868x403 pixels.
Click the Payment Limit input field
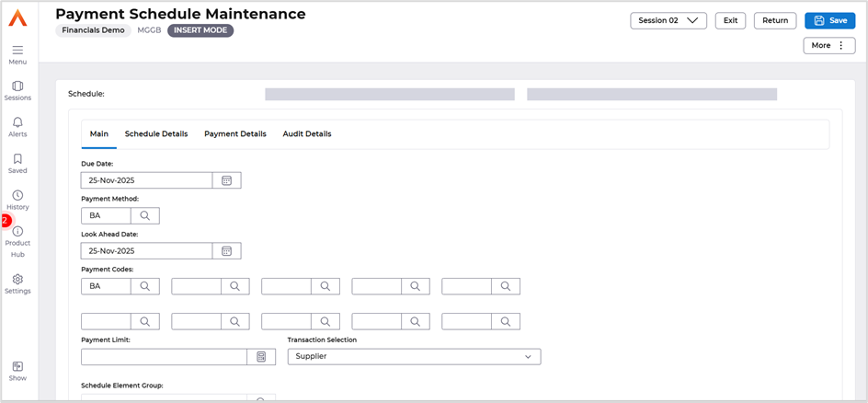(x=164, y=357)
